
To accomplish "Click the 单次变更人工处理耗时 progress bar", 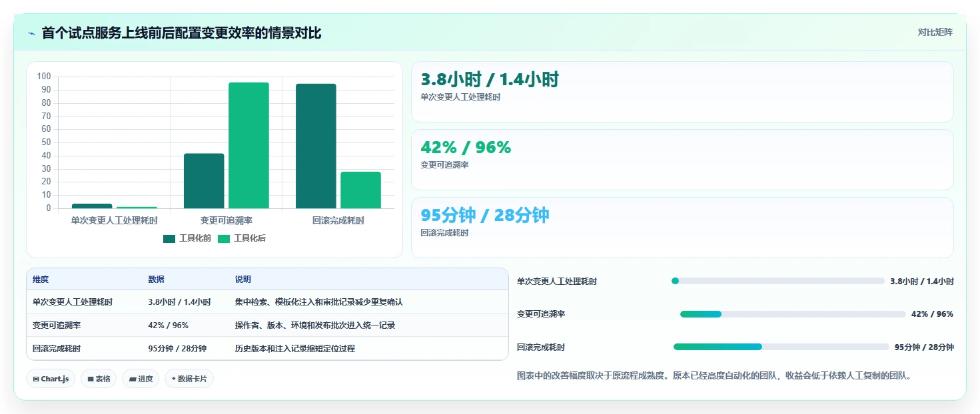I will click(777, 281).
